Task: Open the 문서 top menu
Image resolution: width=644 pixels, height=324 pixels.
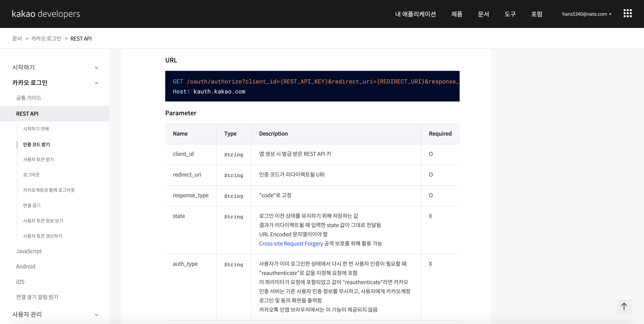Action: pyautogui.click(x=483, y=14)
